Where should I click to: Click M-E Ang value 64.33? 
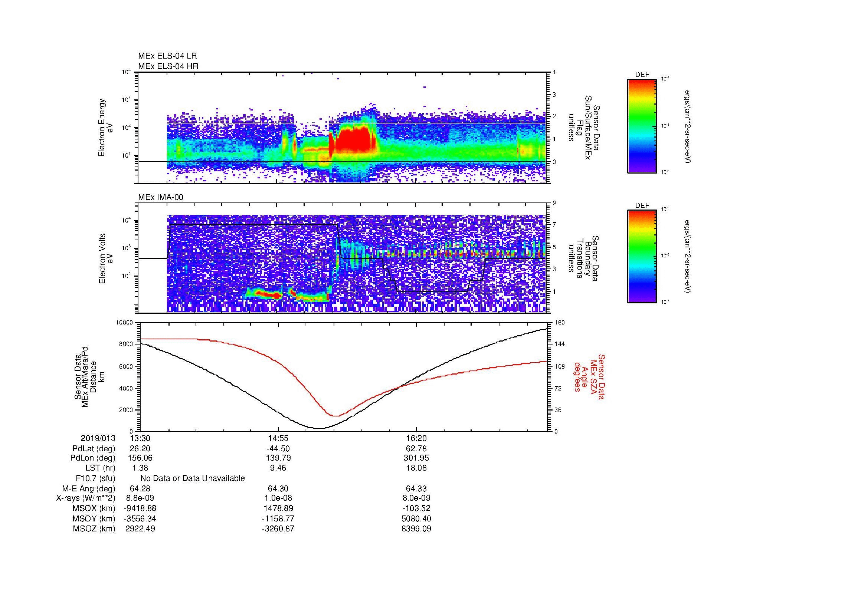pos(416,489)
